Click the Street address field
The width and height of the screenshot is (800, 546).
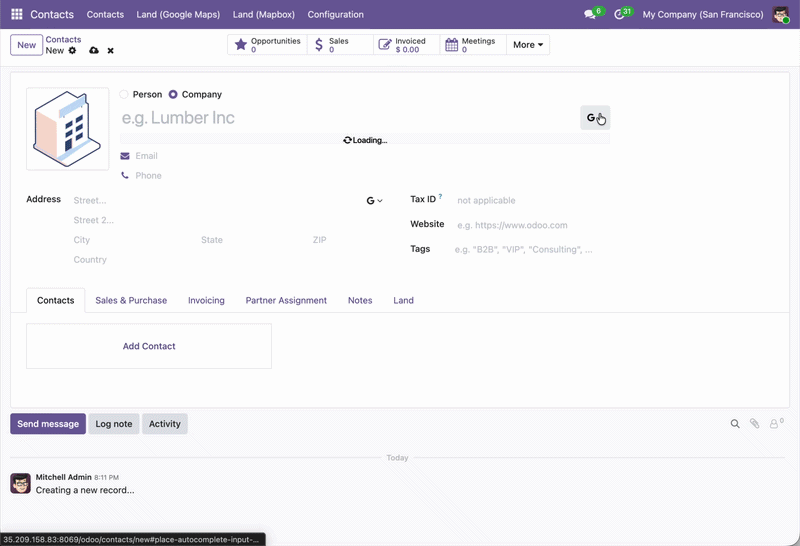[x=217, y=201]
